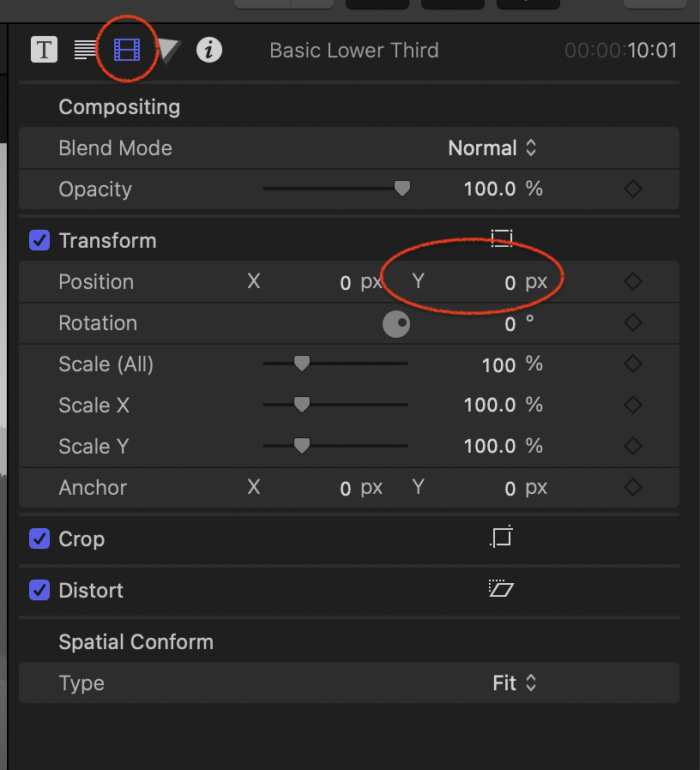This screenshot has height=770, width=700.
Task: Click the Scale (All) slider handle
Action: pyautogui.click(x=301, y=364)
